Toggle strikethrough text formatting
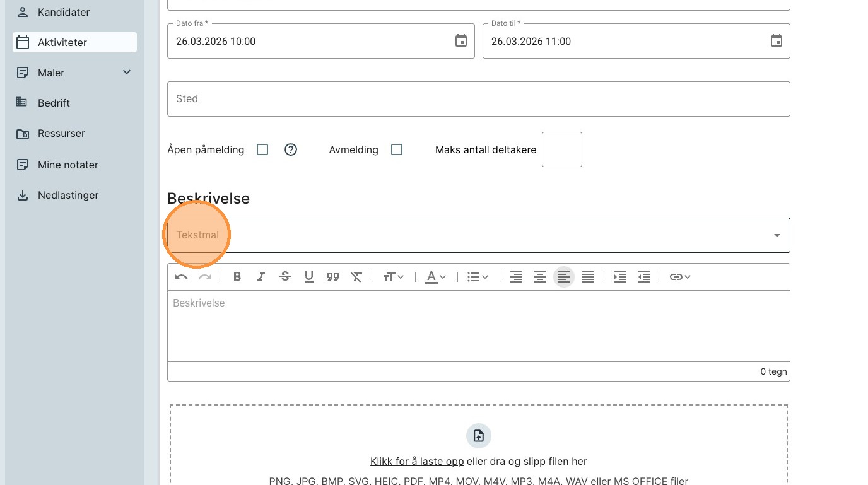Viewport: 868px width, 485px height. coord(284,277)
